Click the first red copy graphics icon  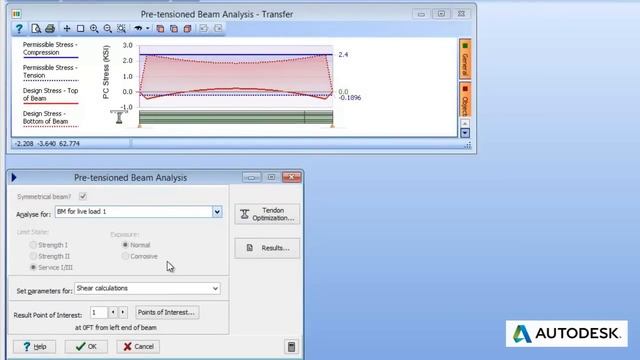[x=160, y=29]
